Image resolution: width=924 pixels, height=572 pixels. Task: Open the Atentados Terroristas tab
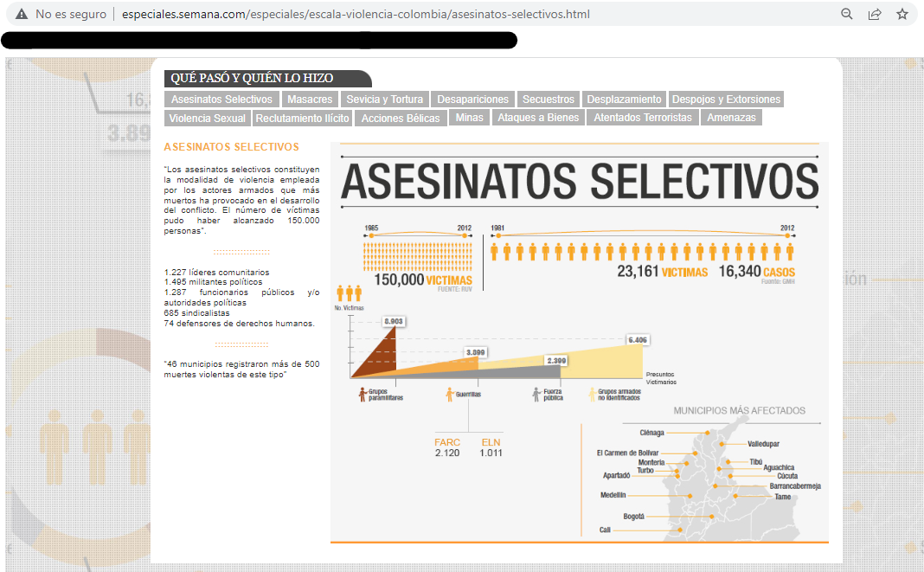click(643, 118)
